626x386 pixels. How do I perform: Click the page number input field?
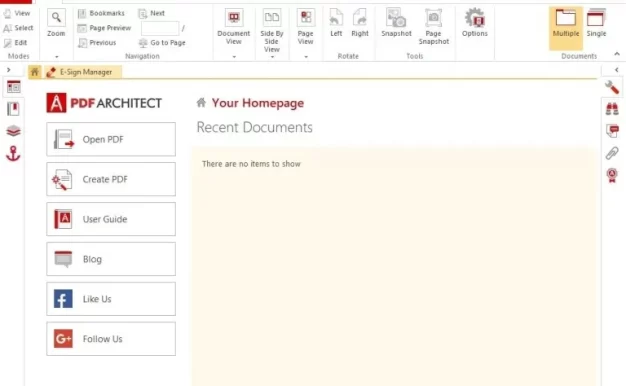coord(160,28)
